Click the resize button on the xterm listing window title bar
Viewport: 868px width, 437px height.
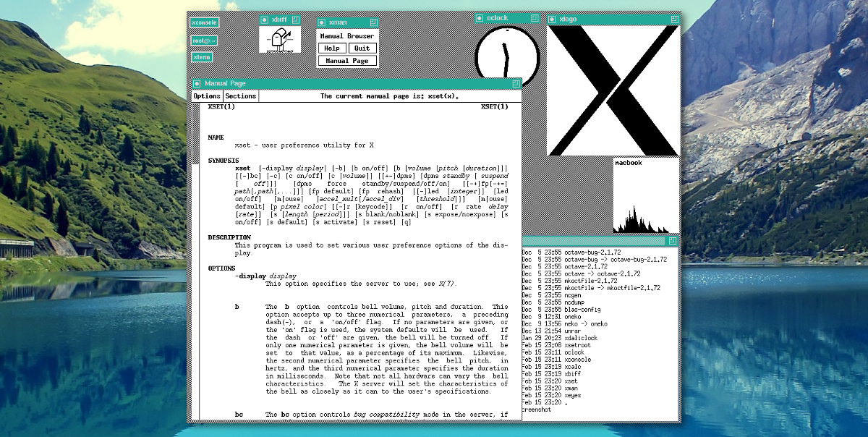point(673,240)
